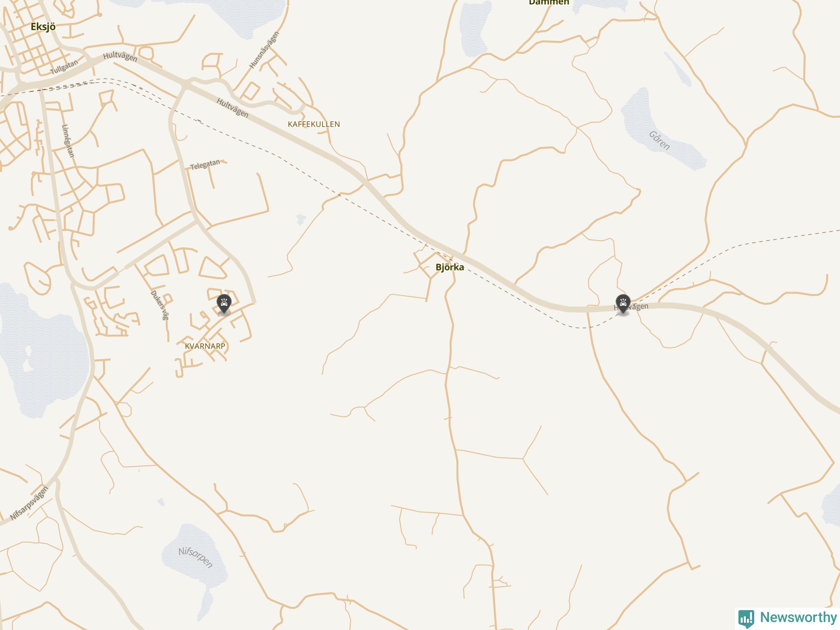Screen dimensions: 840x630
Task: Click the Linnégatan street label
Action: pos(68,141)
